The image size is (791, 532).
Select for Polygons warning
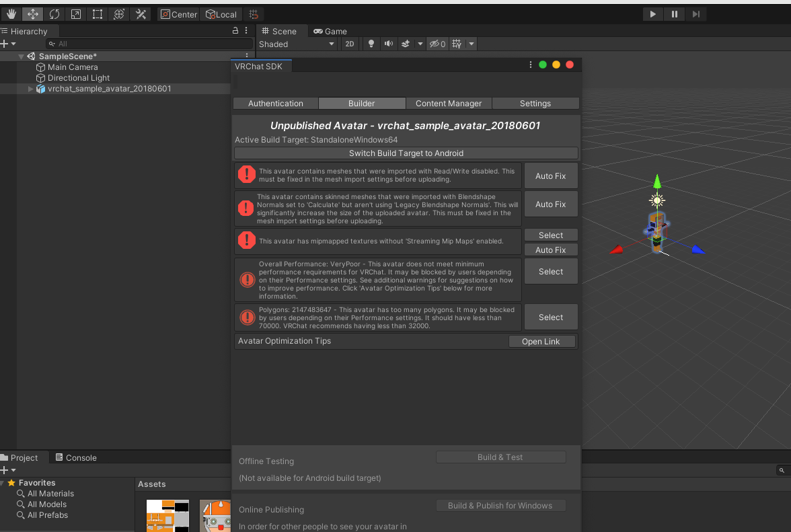[x=550, y=317]
